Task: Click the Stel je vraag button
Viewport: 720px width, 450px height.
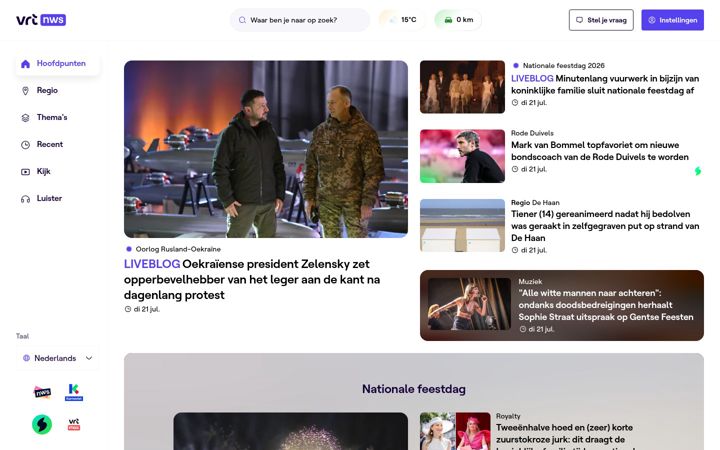Action: pos(601,20)
